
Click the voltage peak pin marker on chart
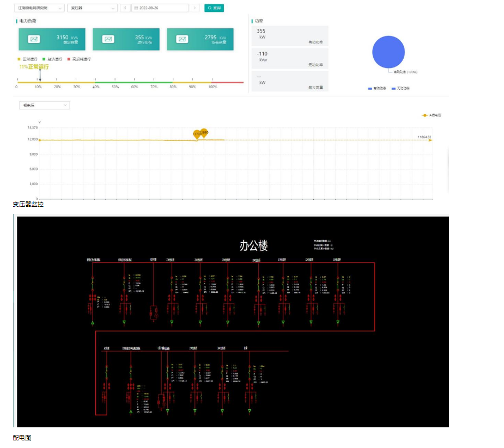[x=204, y=132]
